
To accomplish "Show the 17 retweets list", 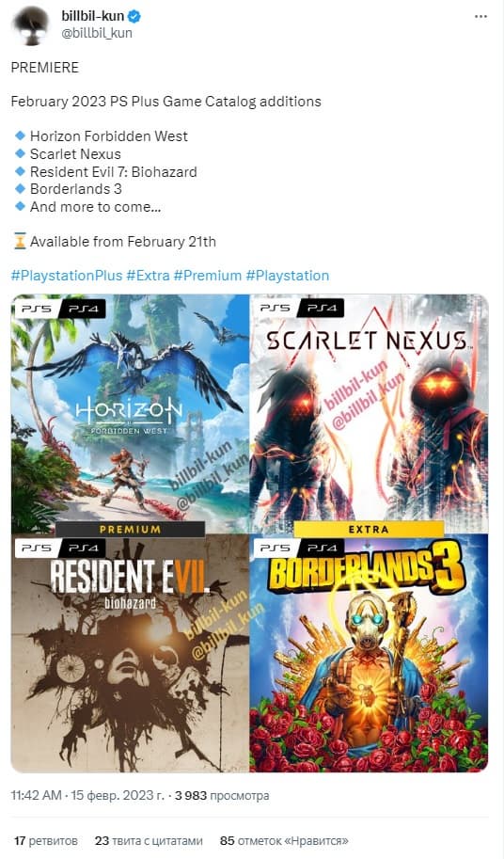I will 46,840.
